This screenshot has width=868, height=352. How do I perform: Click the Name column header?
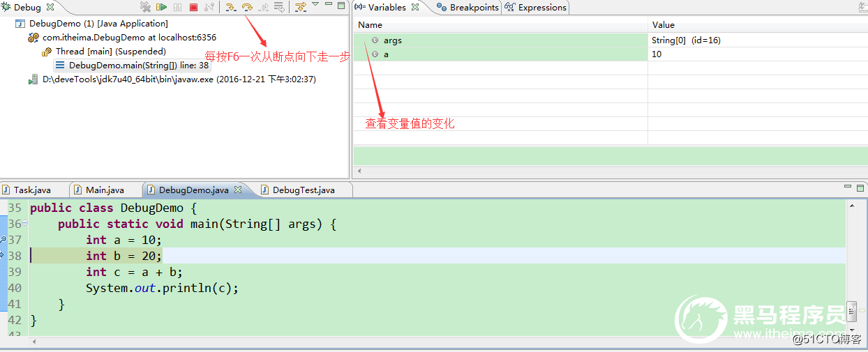[501, 25]
